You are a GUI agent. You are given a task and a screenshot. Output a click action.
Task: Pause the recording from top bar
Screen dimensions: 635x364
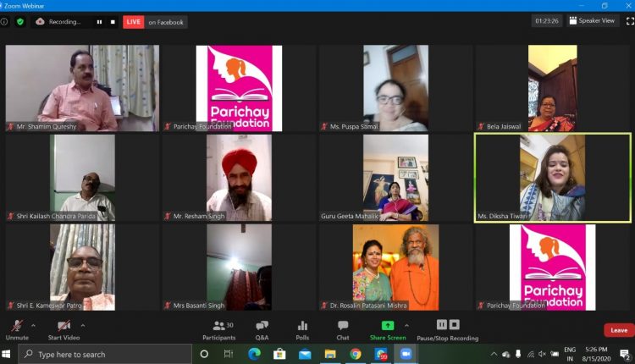(x=99, y=22)
